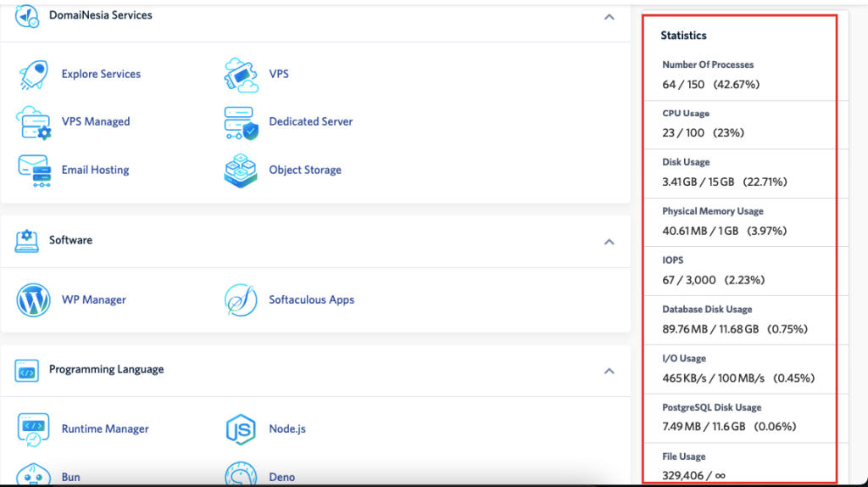Open the Object Storage link

coord(305,170)
